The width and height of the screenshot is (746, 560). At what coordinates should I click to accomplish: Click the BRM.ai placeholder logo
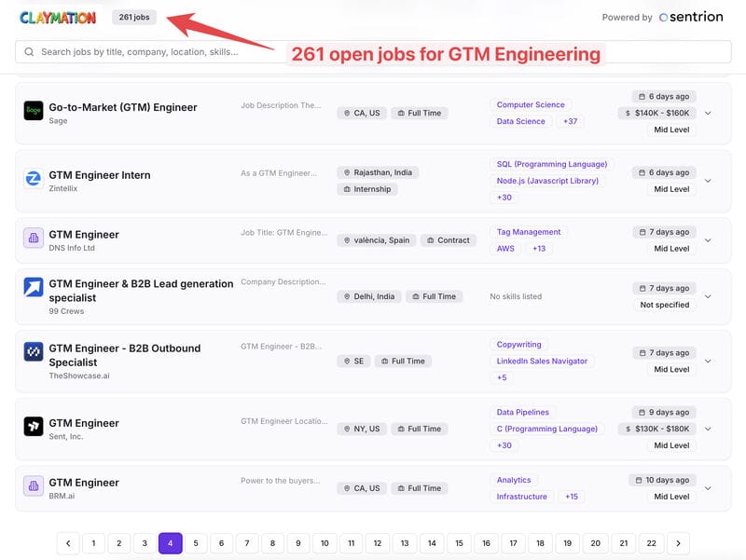[34, 485]
